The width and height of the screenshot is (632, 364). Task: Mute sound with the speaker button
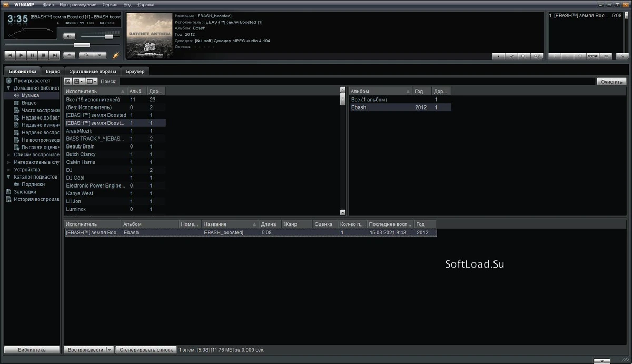tap(70, 36)
